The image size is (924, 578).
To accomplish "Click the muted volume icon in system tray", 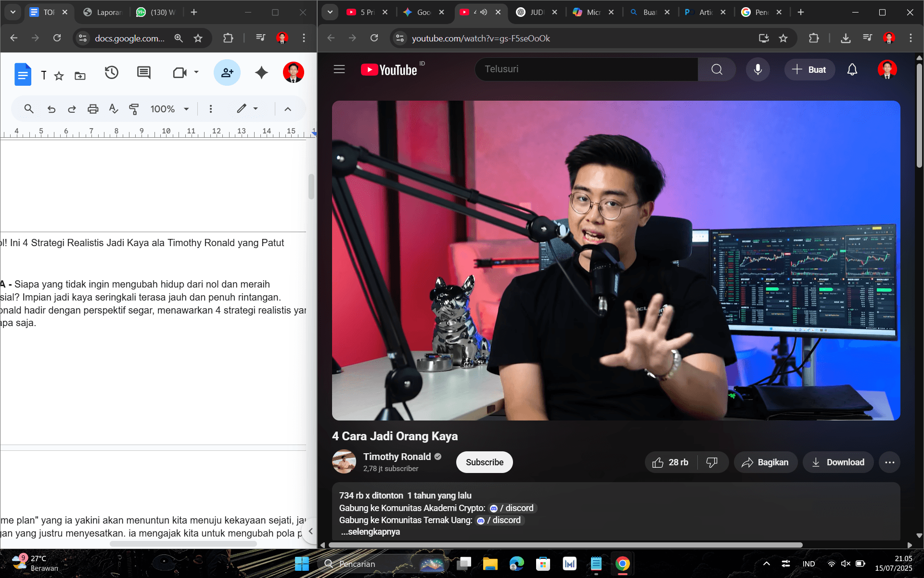I will click(846, 564).
